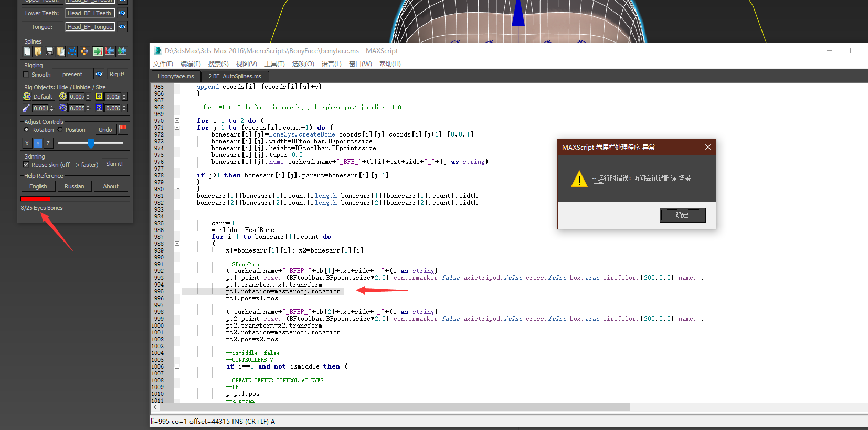Image resolution: width=868 pixels, height=430 pixels.
Task: Click the yellow square point rig icon
Action: click(99, 97)
